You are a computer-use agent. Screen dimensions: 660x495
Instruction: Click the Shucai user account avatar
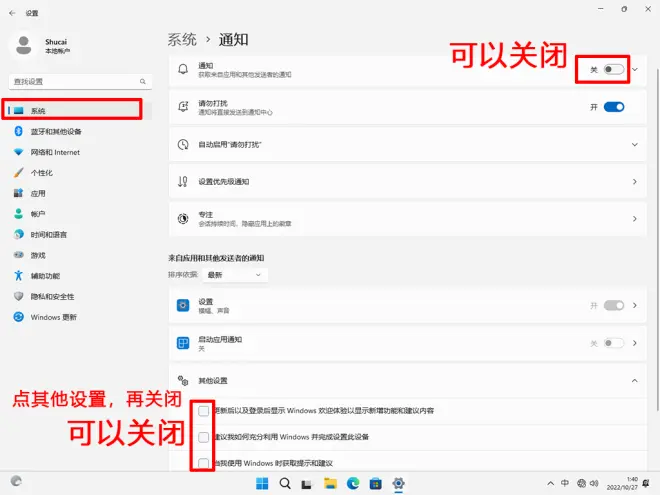tap(24, 45)
